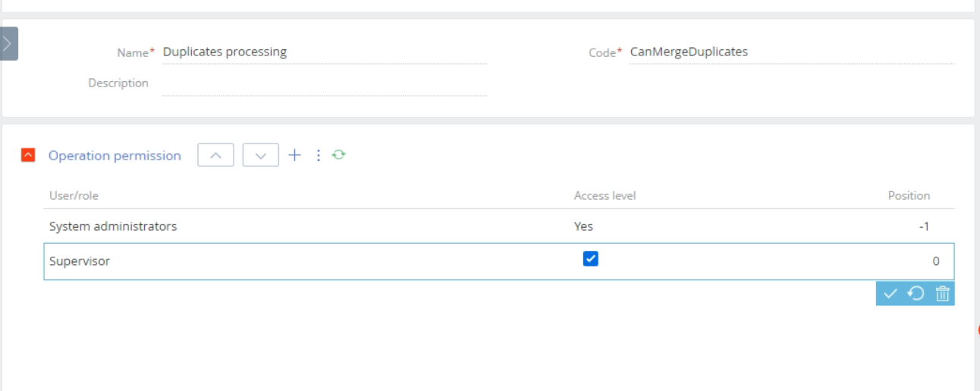Viewport: 980px width, 391px height.
Task: Undo changes to the Supervisor row
Action: point(916,294)
